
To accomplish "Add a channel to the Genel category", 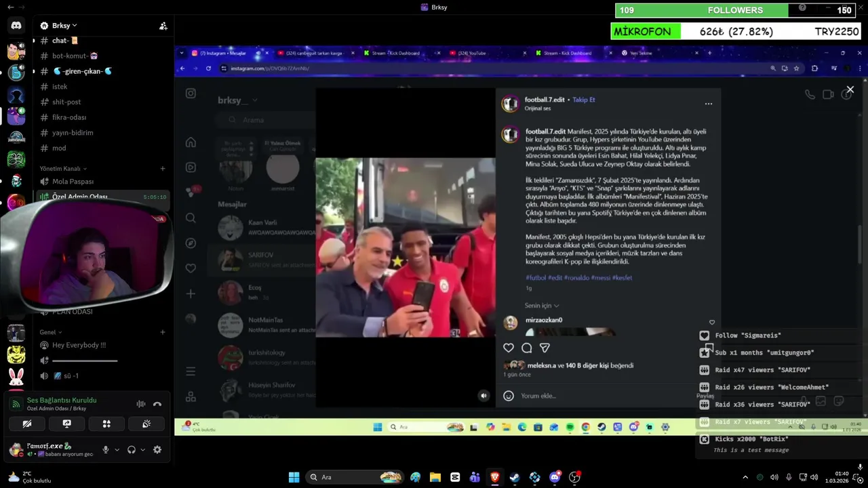I will [163, 332].
